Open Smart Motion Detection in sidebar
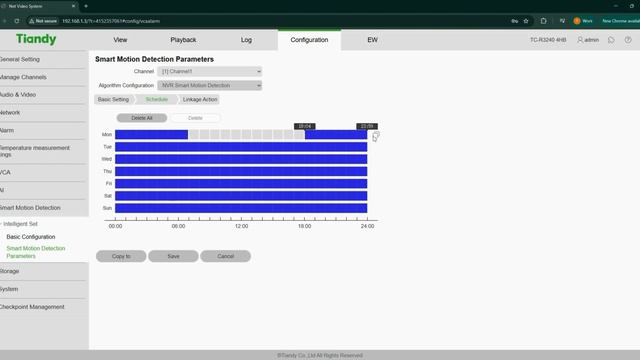 click(x=30, y=208)
